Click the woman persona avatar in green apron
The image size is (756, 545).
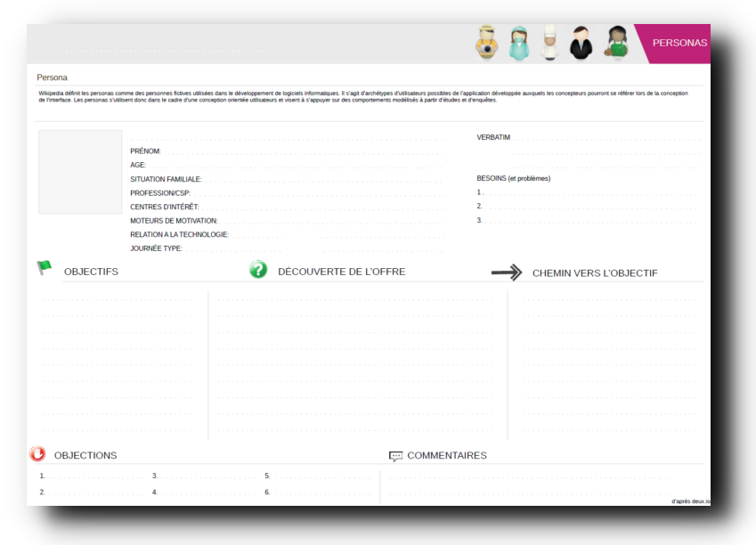tap(616, 43)
